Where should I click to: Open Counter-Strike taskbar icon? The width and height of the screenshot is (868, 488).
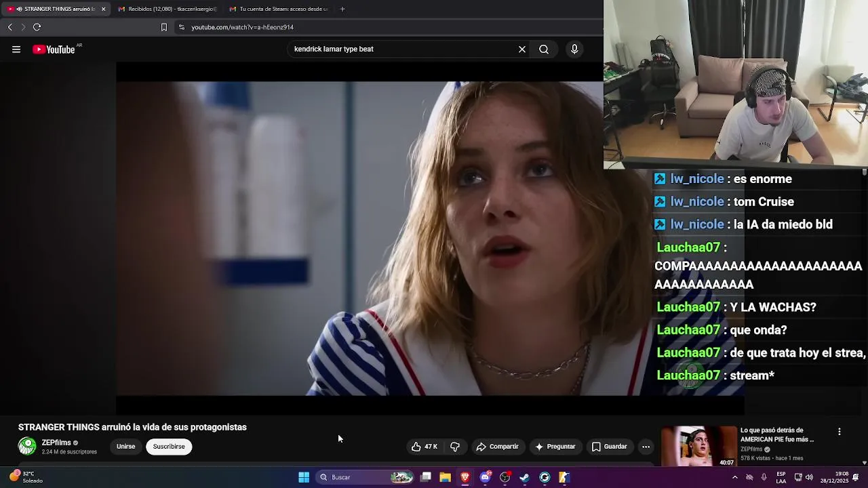pyautogui.click(x=564, y=477)
